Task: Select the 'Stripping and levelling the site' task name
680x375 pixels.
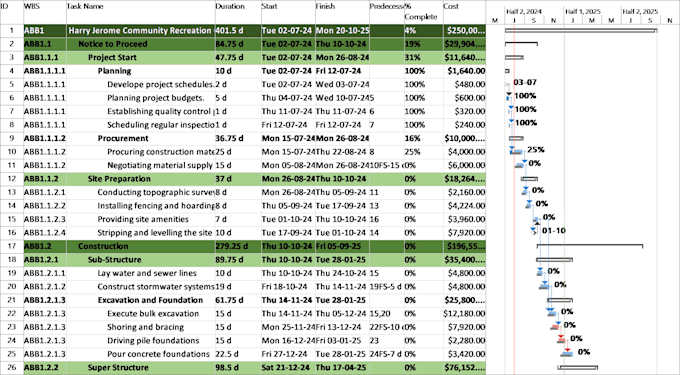Action: 155,233
